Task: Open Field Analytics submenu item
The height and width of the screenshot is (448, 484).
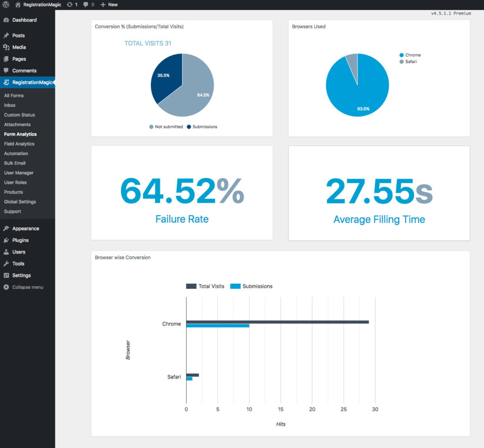Action: pos(19,144)
